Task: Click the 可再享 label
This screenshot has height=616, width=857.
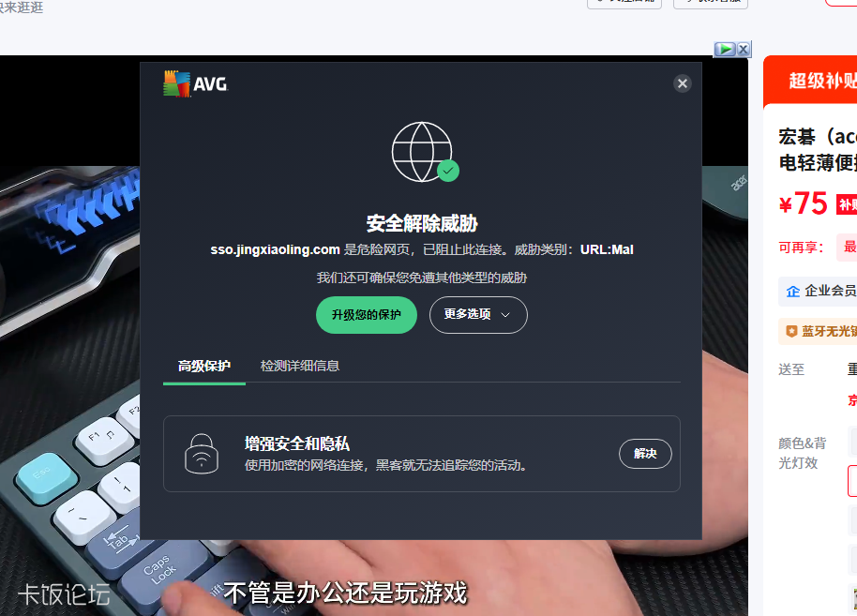Action: coord(802,248)
